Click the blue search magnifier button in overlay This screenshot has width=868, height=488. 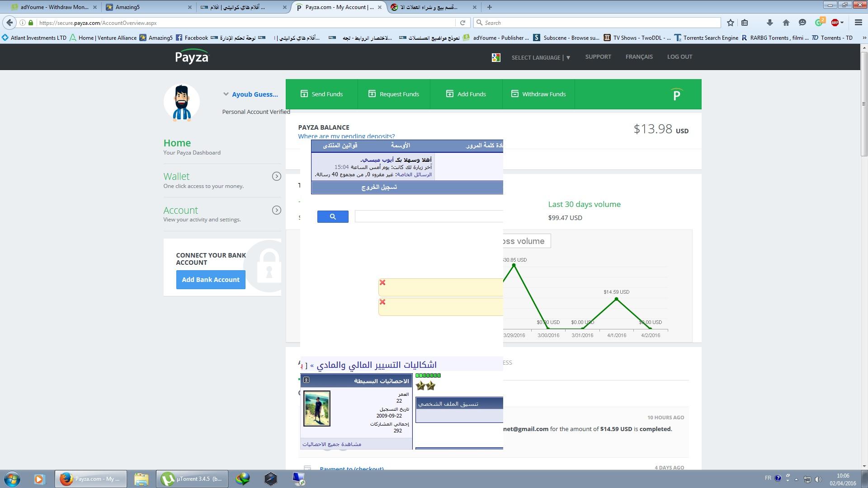pos(333,217)
